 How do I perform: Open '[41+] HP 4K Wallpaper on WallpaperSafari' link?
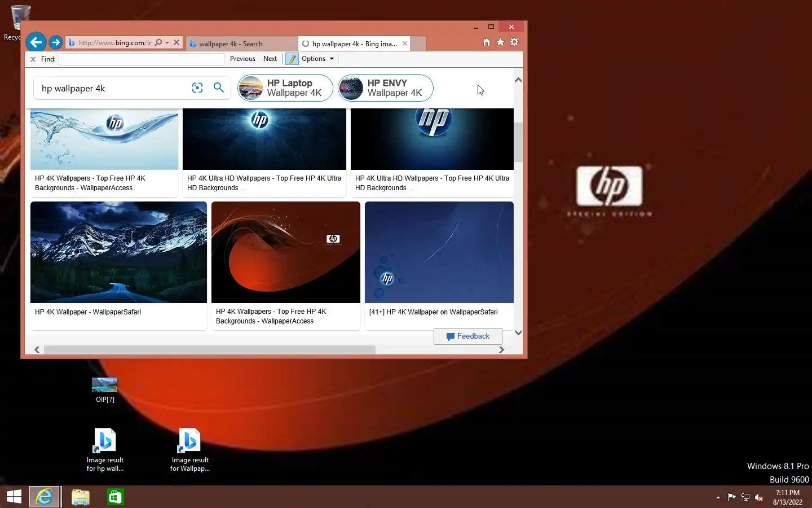tap(433, 312)
